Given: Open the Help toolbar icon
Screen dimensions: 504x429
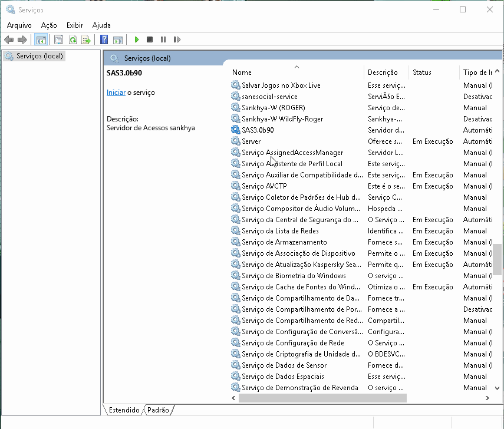Looking at the screenshot, I should [104, 39].
